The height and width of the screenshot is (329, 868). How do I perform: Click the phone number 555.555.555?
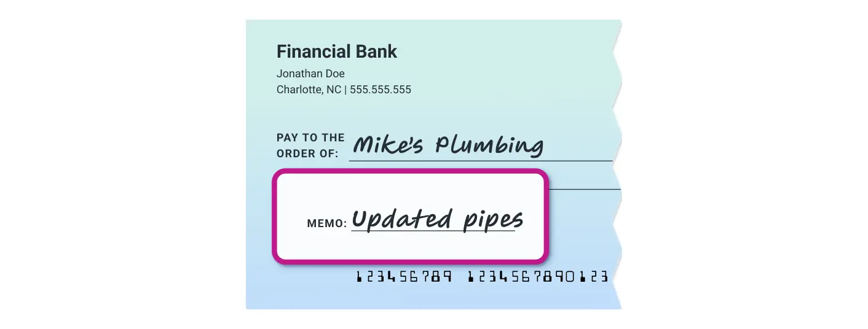[x=381, y=90]
